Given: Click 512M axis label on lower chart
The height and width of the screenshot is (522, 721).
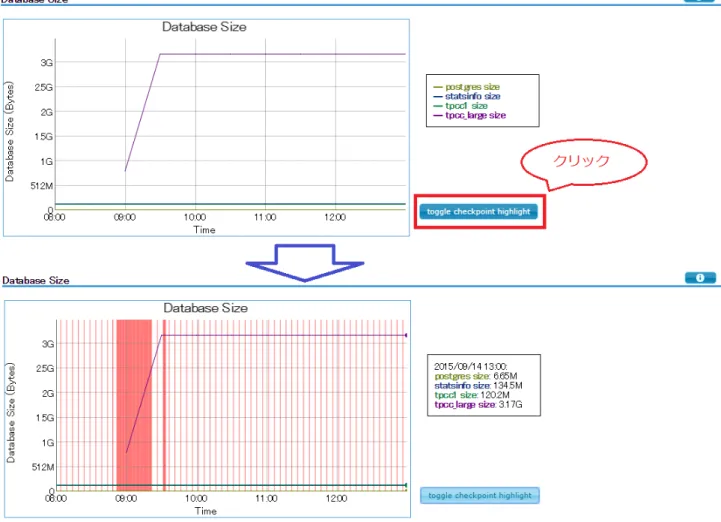Looking at the screenshot, I should tap(43, 467).
